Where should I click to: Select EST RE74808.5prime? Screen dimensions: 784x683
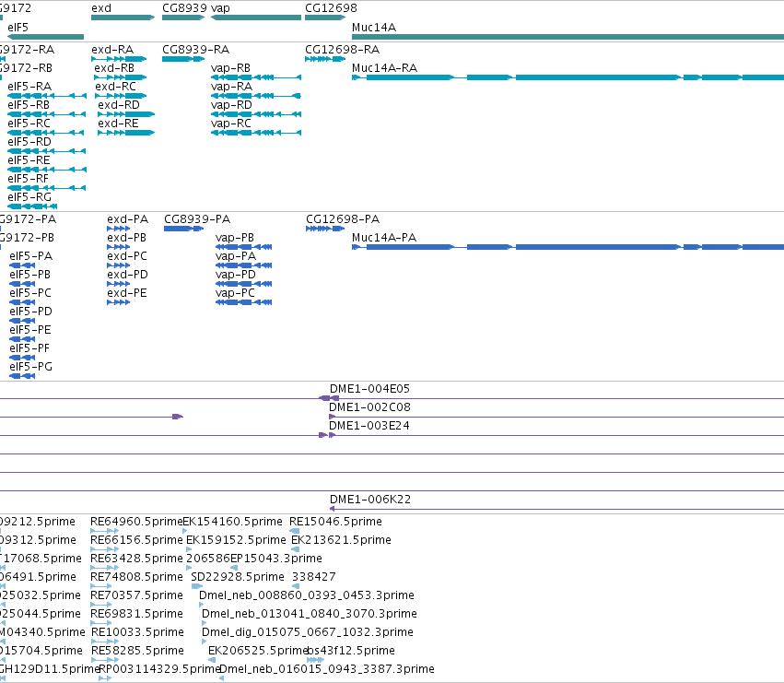[136, 578]
